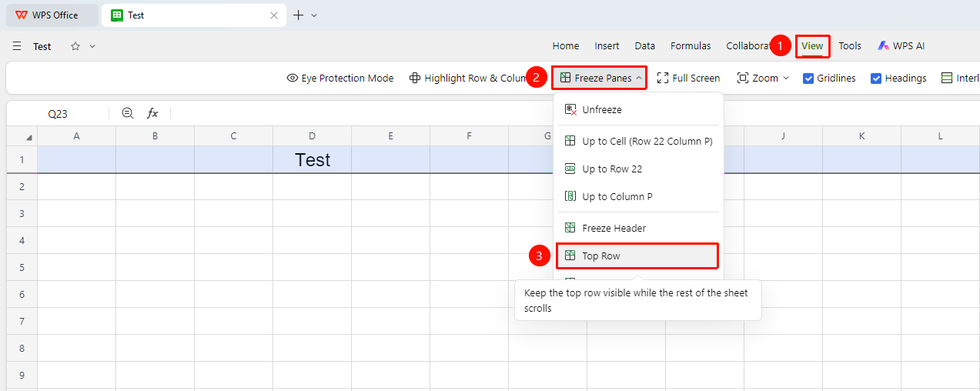Select column D header
The image size is (980, 391).
pos(312,136)
